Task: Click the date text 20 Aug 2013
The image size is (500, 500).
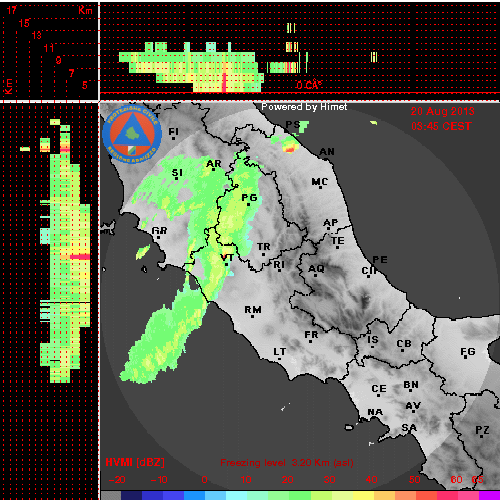Action: coord(442,111)
